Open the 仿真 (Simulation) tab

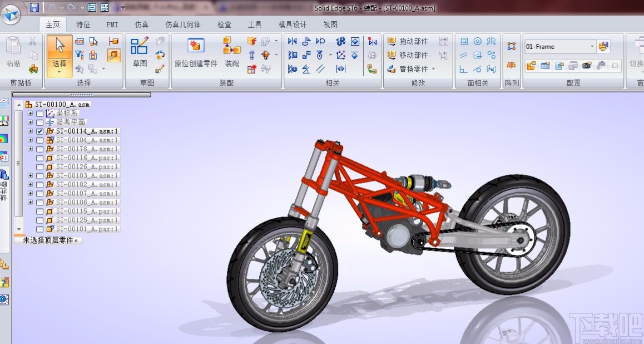tap(142, 24)
